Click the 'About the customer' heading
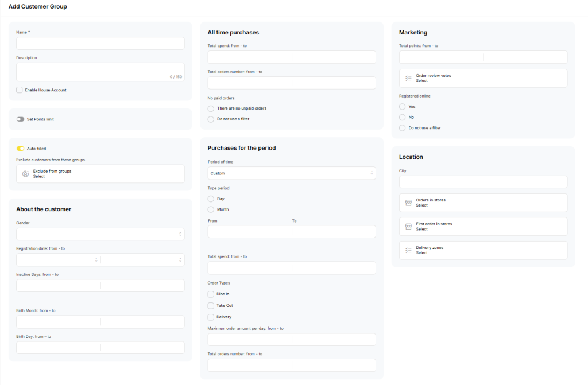Viewport: 588px width, 385px height. pos(44,209)
